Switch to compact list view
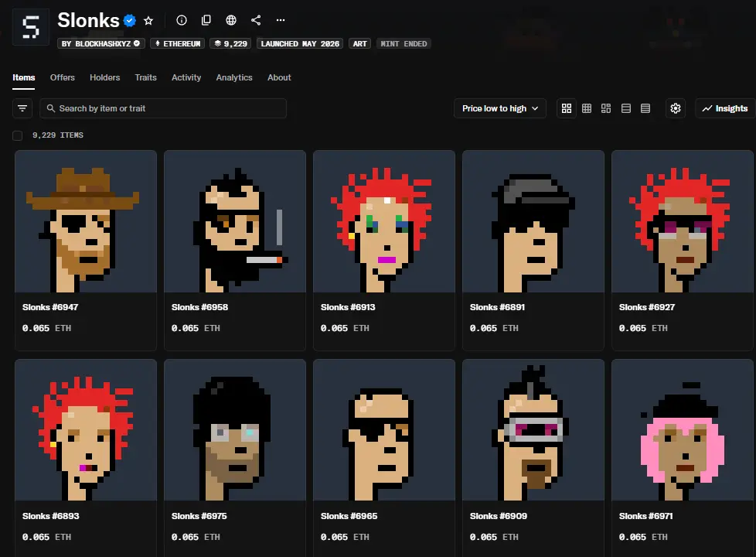The width and height of the screenshot is (756, 557). [626, 108]
